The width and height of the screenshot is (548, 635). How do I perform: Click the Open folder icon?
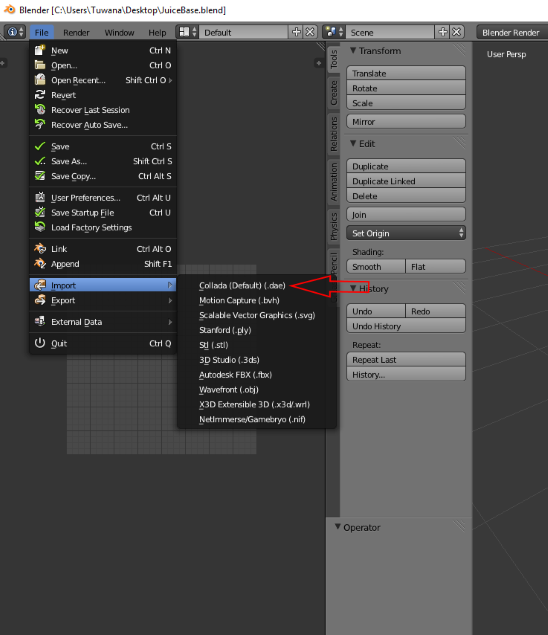coord(40,65)
